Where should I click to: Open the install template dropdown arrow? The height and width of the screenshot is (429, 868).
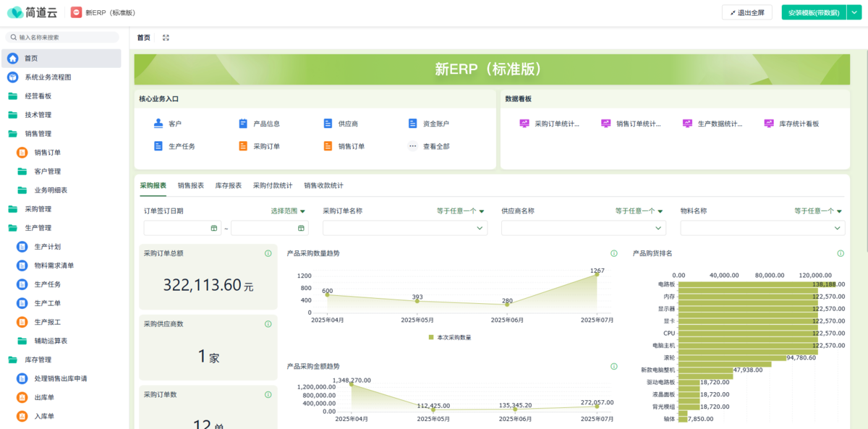(854, 12)
